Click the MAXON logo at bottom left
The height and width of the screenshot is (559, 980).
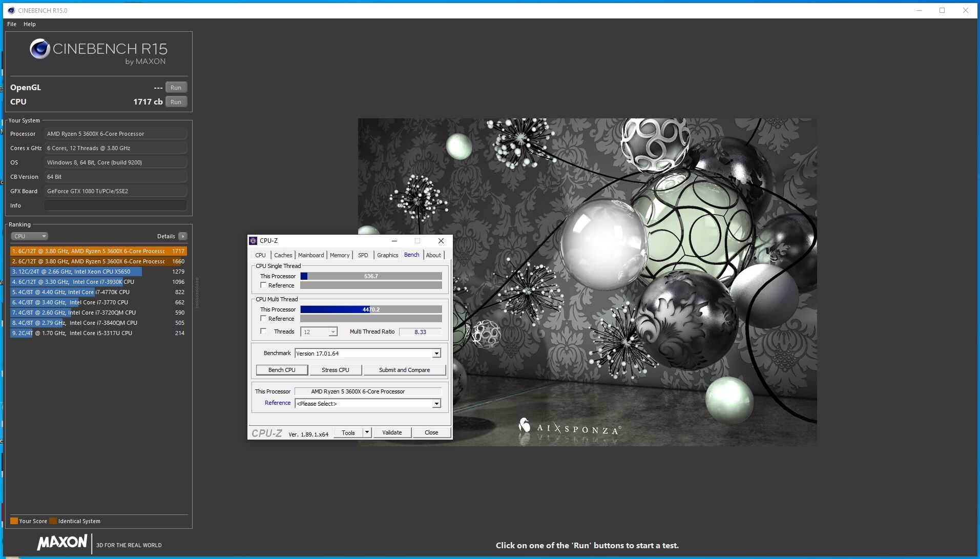(x=62, y=543)
